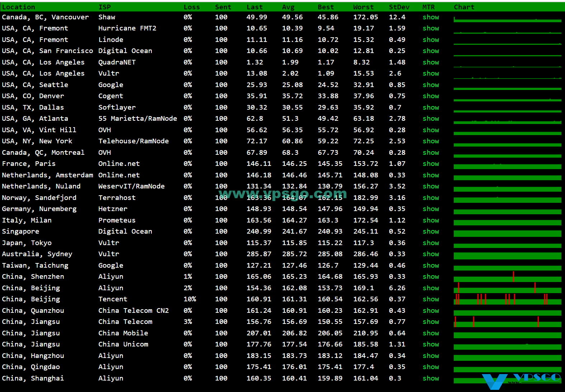
Task: Select StDev value 6.26 for Beijing Aliyun
Action: [x=397, y=288]
